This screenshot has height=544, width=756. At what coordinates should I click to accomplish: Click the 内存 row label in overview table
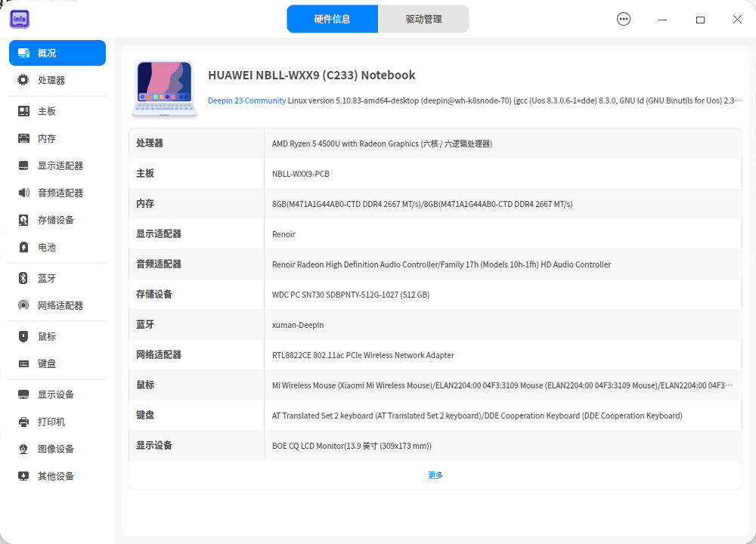145,203
